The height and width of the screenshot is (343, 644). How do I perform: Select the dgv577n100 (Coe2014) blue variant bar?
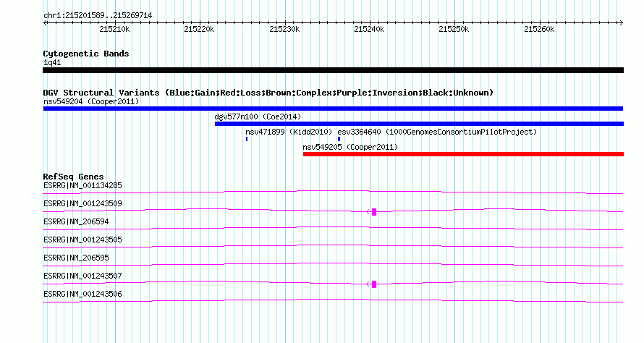pos(419,124)
